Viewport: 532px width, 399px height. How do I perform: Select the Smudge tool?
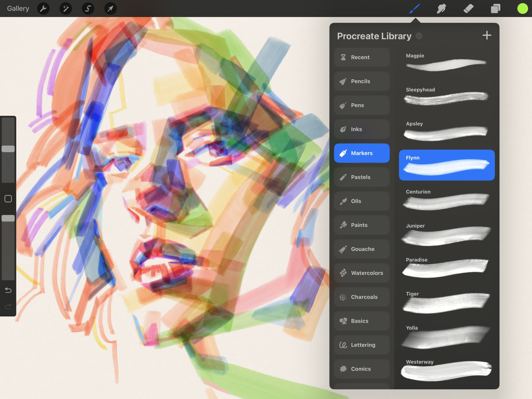point(441,9)
